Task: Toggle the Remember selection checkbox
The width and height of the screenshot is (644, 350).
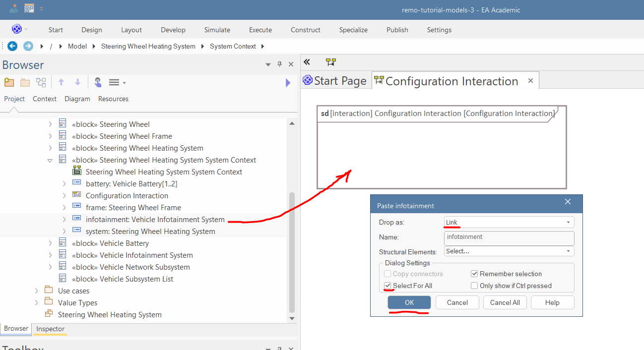Action: (474, 274)
